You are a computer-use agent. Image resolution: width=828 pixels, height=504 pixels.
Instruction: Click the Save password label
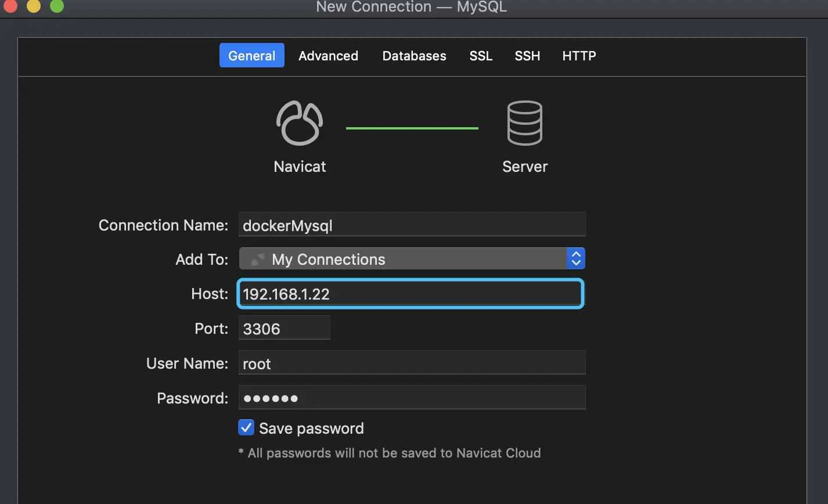(311, 429)
